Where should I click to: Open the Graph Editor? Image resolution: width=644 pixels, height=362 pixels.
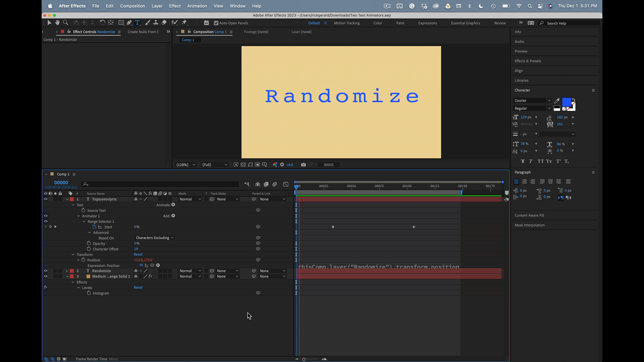click(x=286, y=184)
